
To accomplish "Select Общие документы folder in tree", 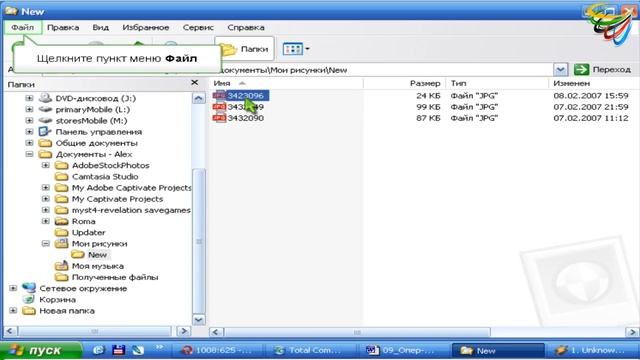I will click(96, 143).
